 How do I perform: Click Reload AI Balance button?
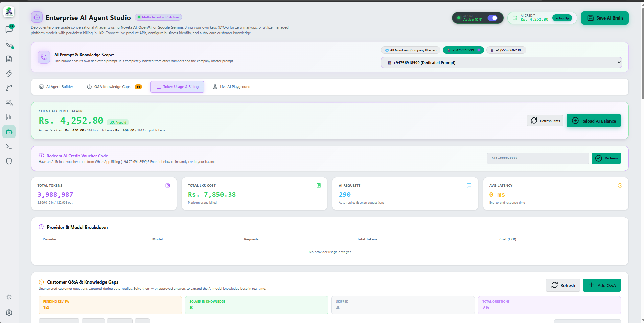(x=594, y=121)
